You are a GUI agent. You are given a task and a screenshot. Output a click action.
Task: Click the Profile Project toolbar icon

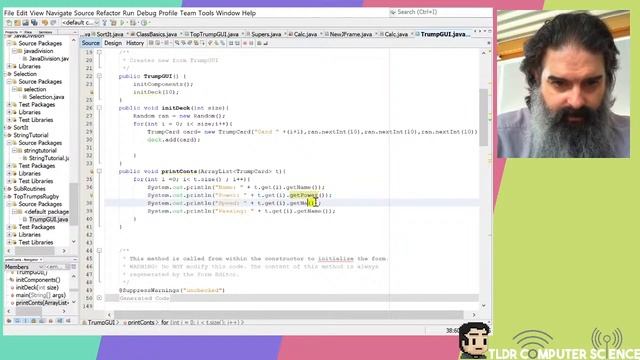(144, 23)
